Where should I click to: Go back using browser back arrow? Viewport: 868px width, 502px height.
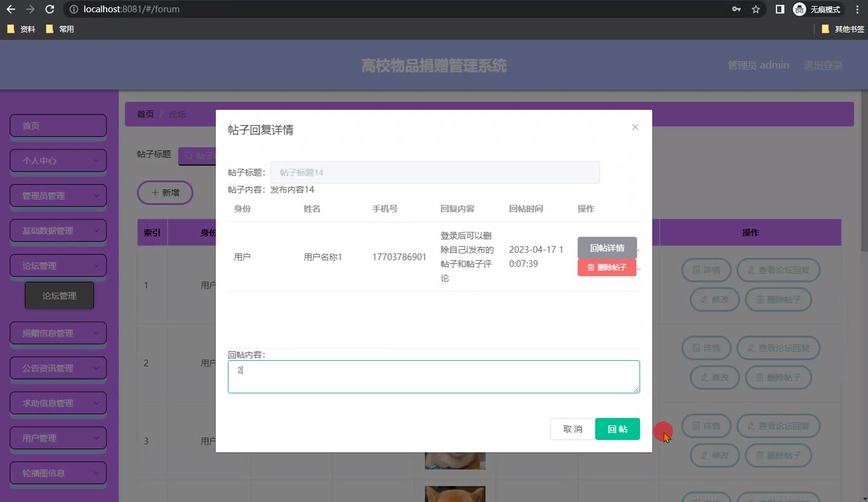point(11,10)
